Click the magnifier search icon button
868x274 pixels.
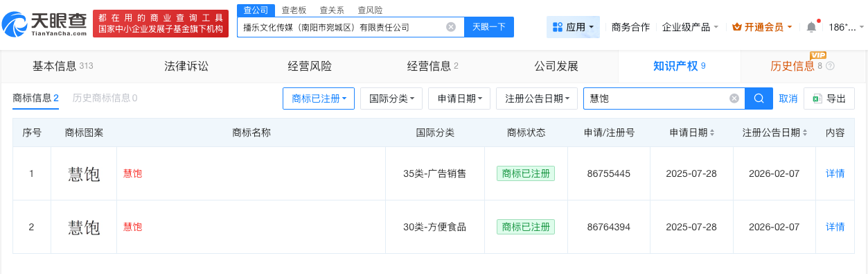point(759,99)
